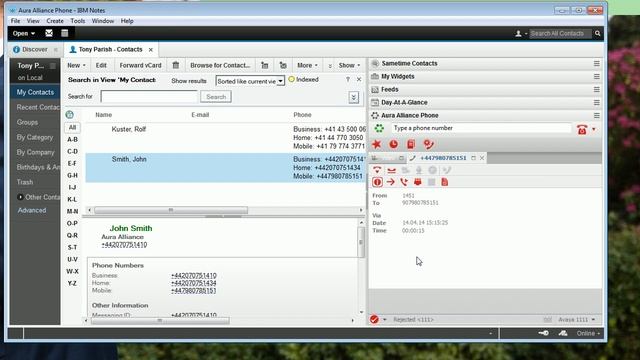
Task: Open the red phonebook directory icon
Action: tap(411, 144)
